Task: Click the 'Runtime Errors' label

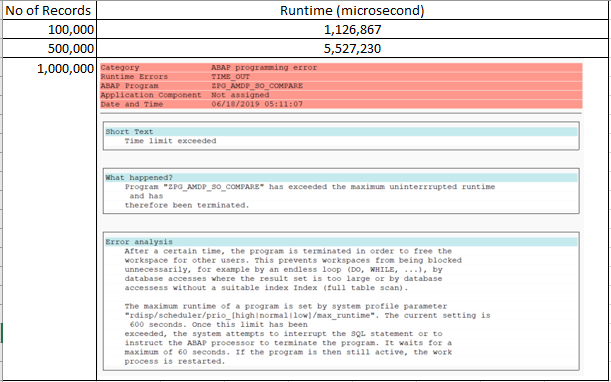Action: (x=134, y=77)
